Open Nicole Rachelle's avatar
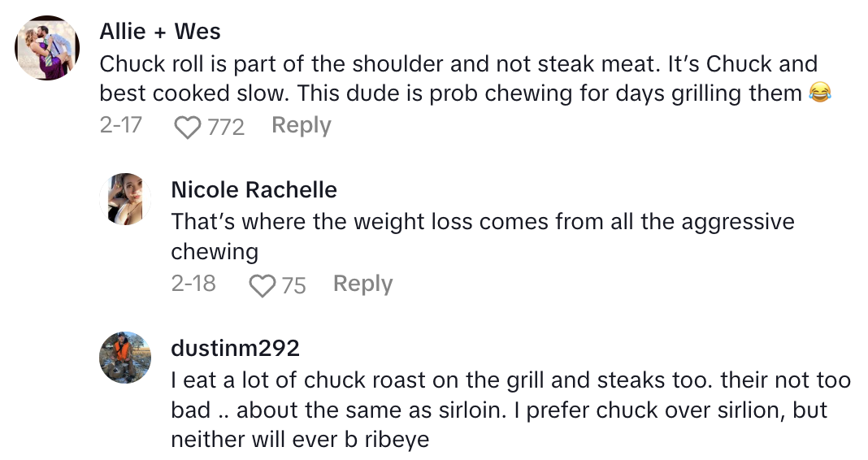 coord(125,199)
